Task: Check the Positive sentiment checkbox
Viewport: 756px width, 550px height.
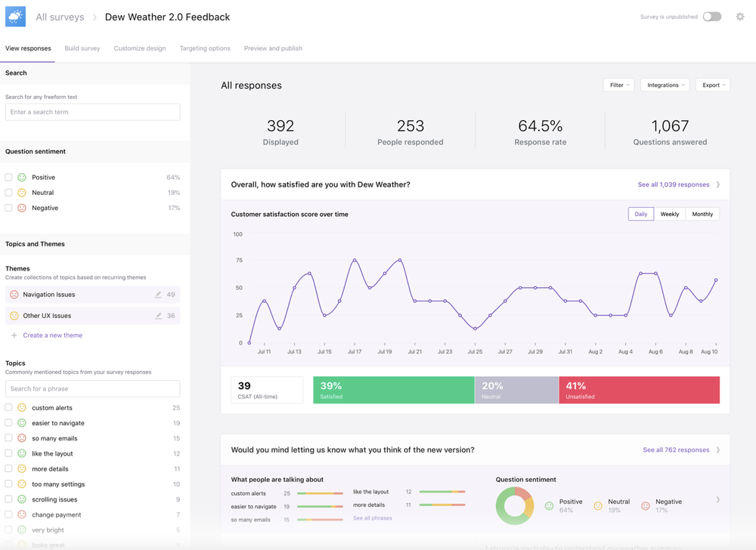Action: click(8, 178)
